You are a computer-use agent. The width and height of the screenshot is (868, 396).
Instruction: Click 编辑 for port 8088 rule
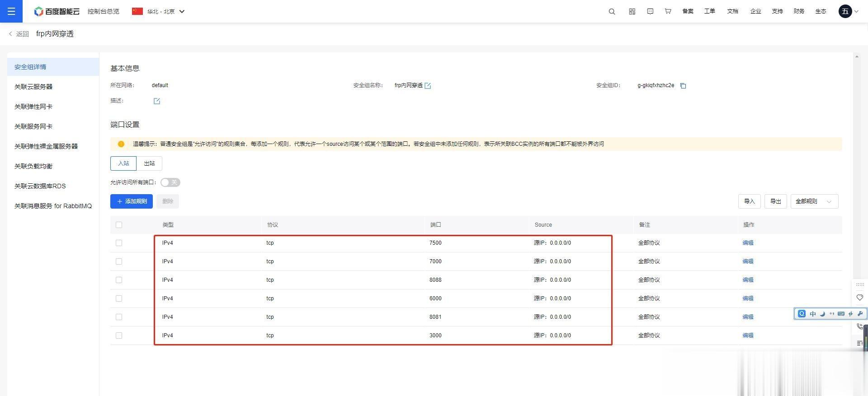(748, 280)
